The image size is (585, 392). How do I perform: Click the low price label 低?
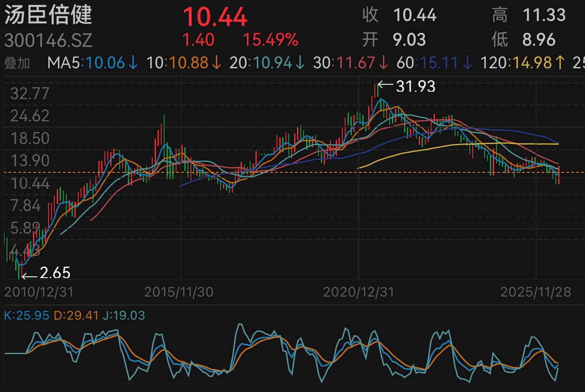pos(499,40)
